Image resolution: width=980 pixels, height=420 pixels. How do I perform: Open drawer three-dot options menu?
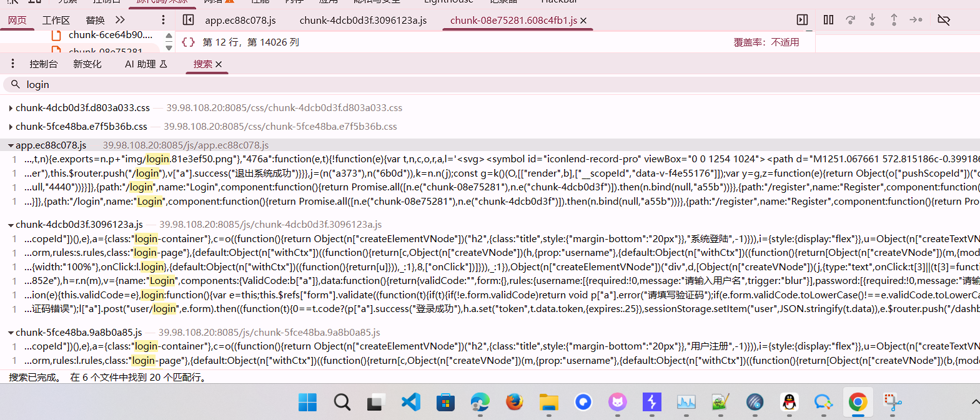(12, 64)
